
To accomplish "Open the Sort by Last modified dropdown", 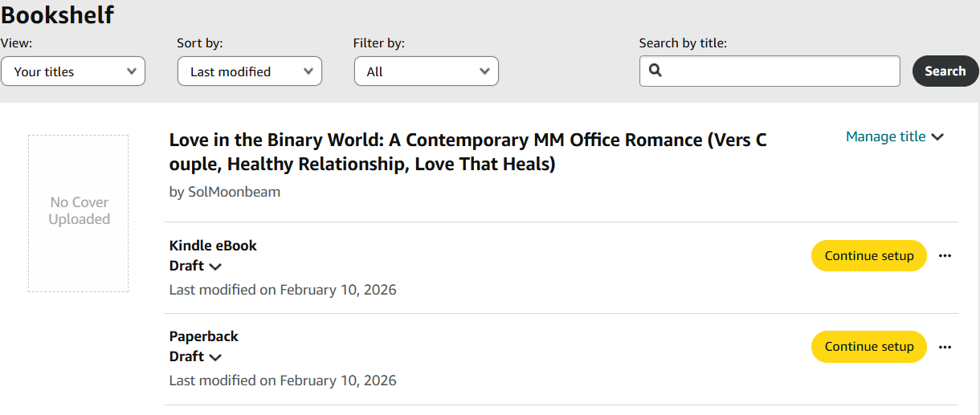I will 250,71.
